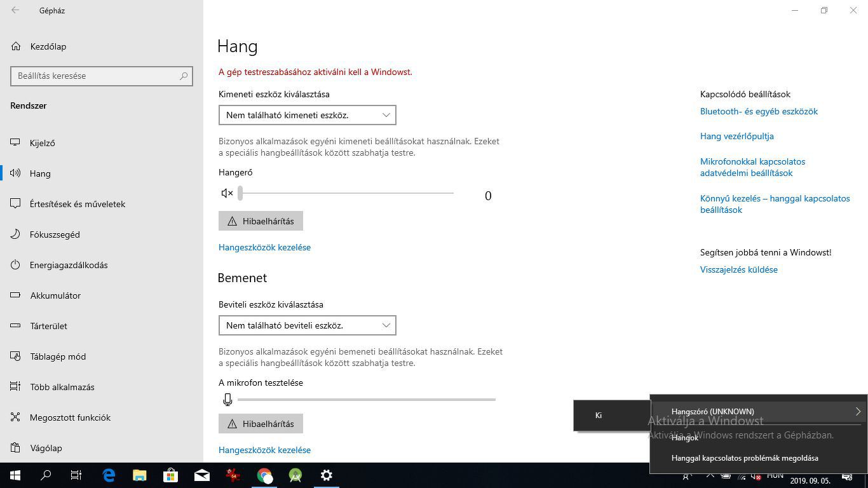Open the Mail app on the taskbar
This screenshot has height=488, width=868.
point(202,475)
